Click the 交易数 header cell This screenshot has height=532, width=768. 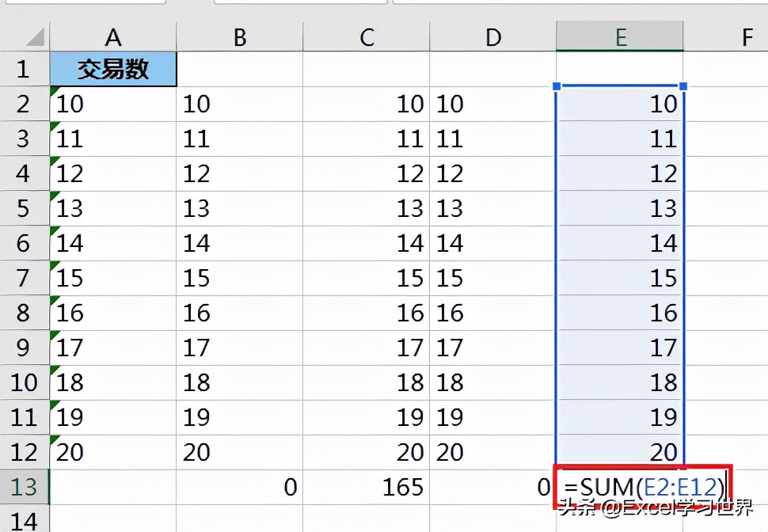click(x=113, y=69)
